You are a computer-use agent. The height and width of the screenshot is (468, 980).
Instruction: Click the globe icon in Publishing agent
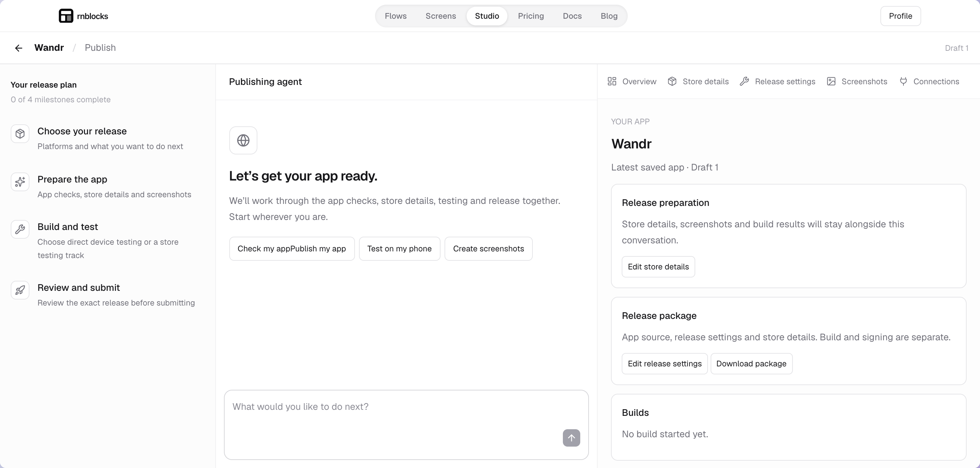[x=243, y=140]
